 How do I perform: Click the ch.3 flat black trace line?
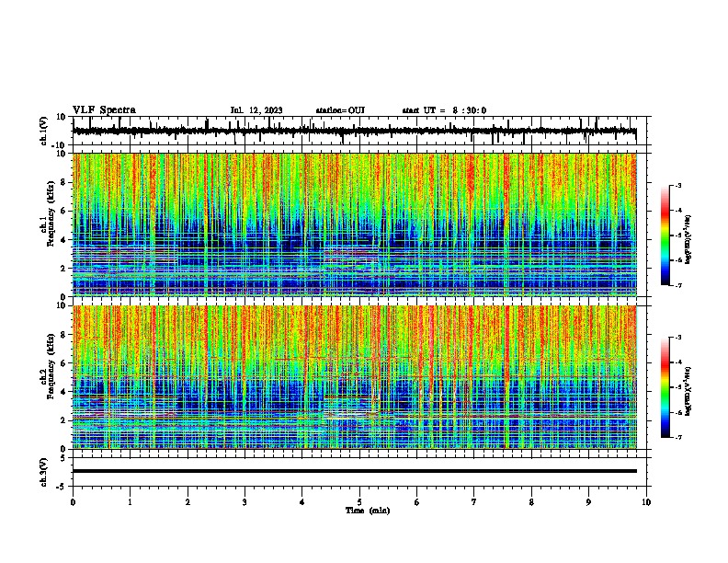click(x=355, y=471)
